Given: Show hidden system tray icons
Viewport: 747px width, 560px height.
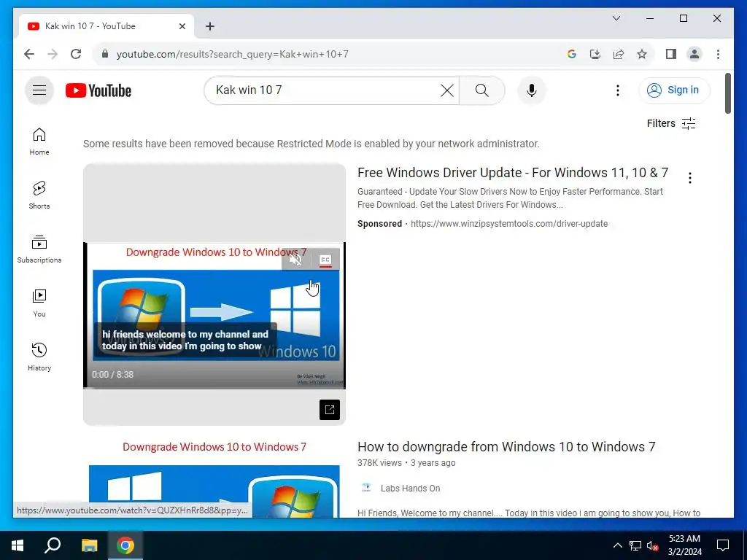Looking at the screenshot, I should coord(617,545).
